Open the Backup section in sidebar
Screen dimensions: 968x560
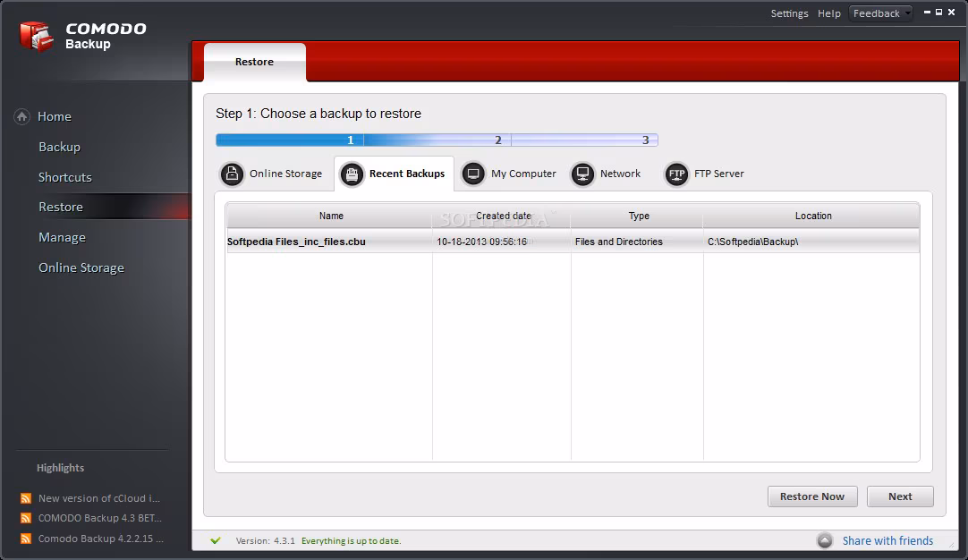[59, 147]
